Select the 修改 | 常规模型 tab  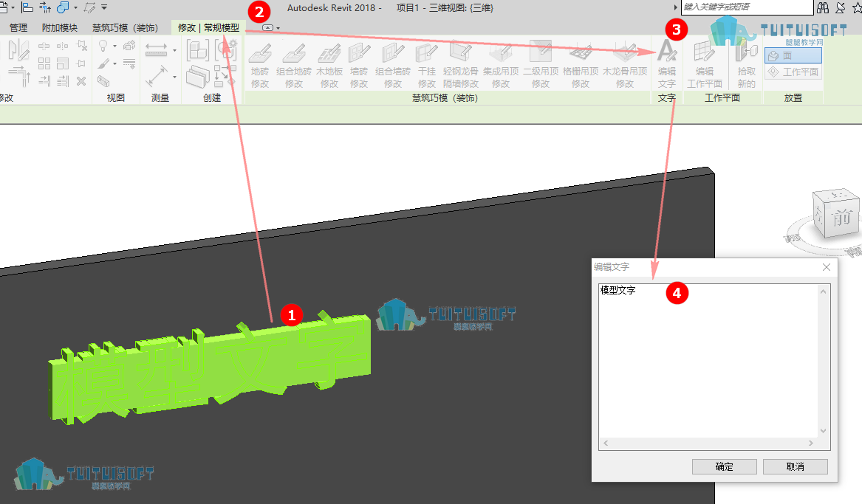[208, 27]
